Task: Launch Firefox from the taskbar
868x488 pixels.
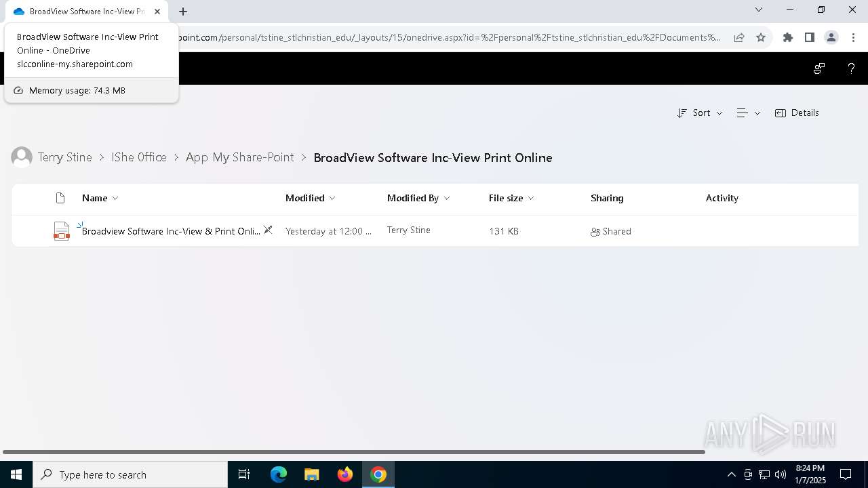Action: coord(345,474)
